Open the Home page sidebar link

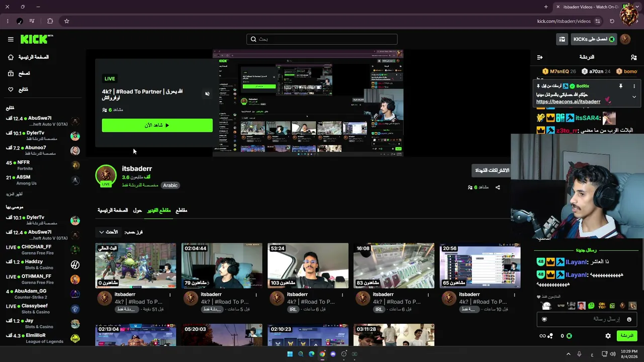[x=28, y=57]
